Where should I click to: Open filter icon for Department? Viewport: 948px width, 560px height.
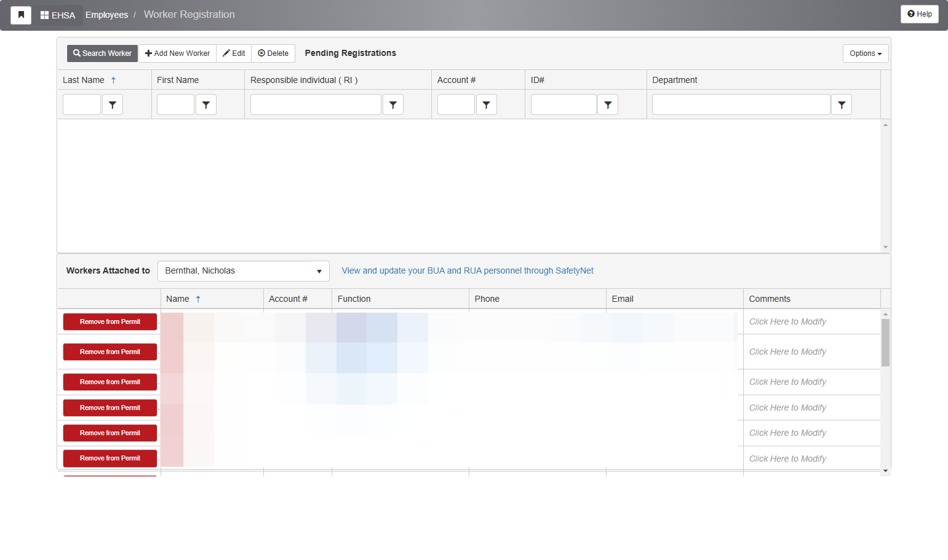click(842, 105)
